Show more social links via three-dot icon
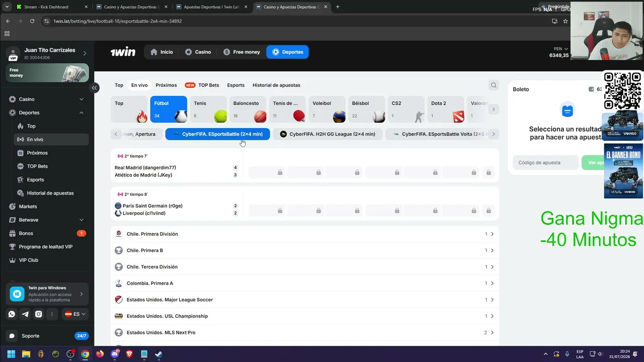Image resolution: width=644 pixels, height=362 pixels. (x=52, y=314)
